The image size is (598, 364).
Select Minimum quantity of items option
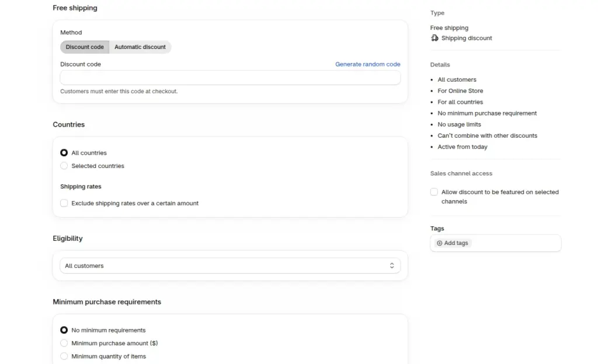(x=64, y=356)
